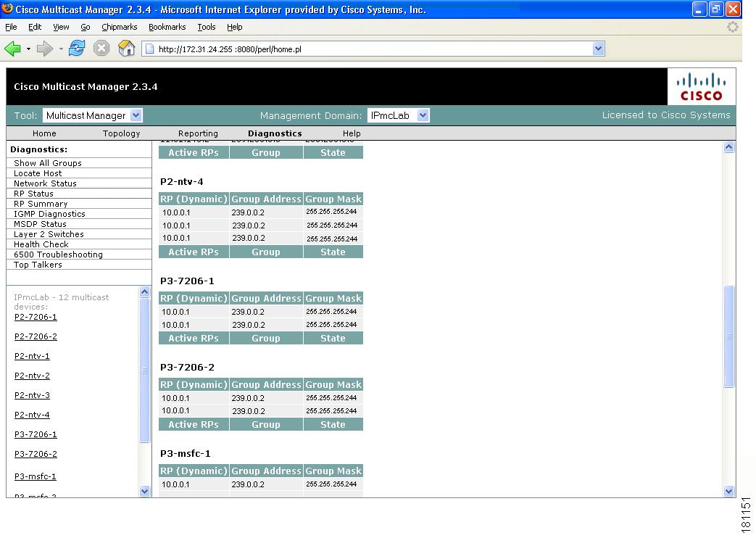Open Show All Groups diagnostics
Viewport: 756px width, 538px height.
click(x=48, y=163)
